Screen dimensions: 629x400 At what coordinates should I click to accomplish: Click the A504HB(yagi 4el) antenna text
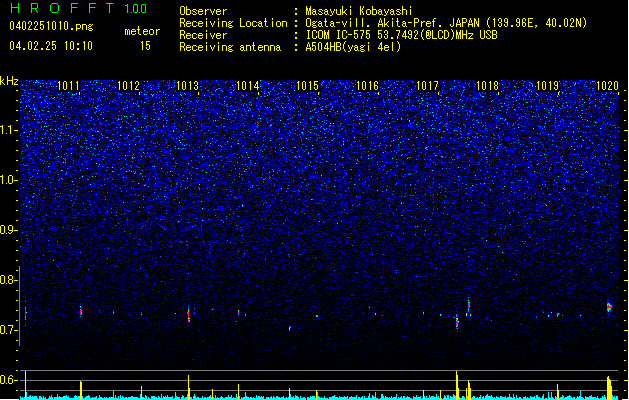point(353,47)
